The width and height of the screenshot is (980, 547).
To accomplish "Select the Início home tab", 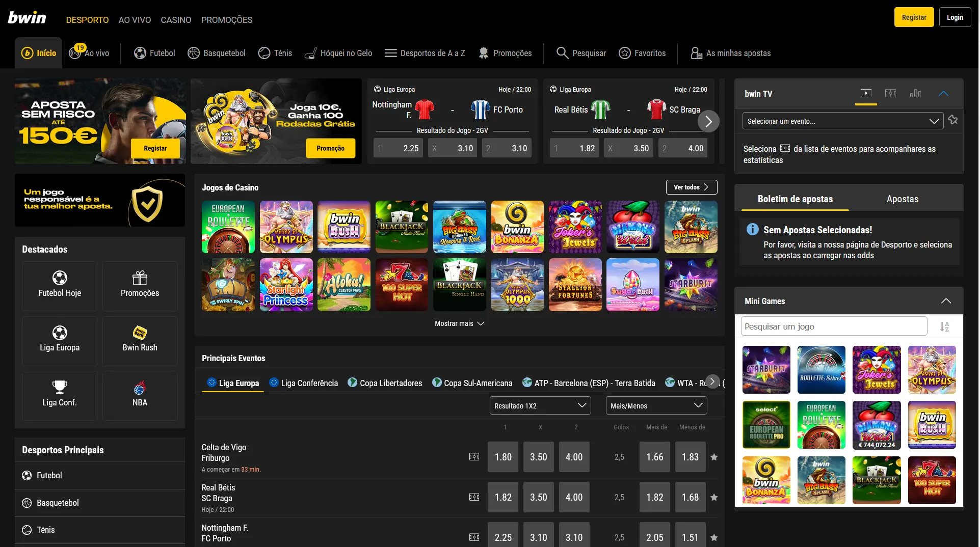I will (x=39, y=53).
